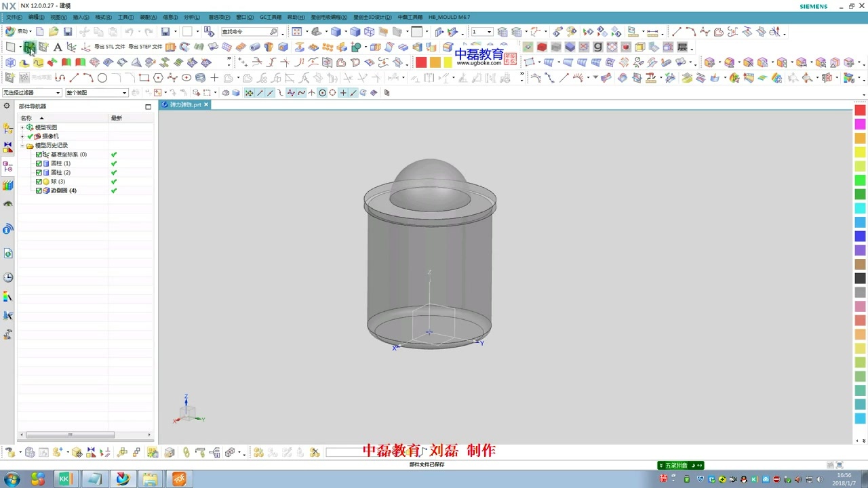Uncheck 基准坐标系 (0) feature checkbox

pos(39,155)
